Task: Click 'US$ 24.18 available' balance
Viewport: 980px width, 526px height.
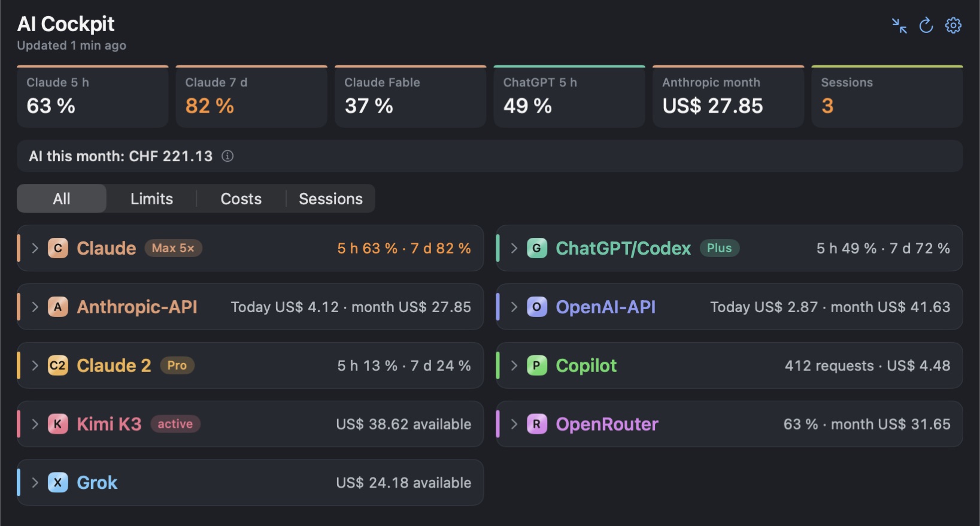Action: pyautogui.click(x=403, y=483)
